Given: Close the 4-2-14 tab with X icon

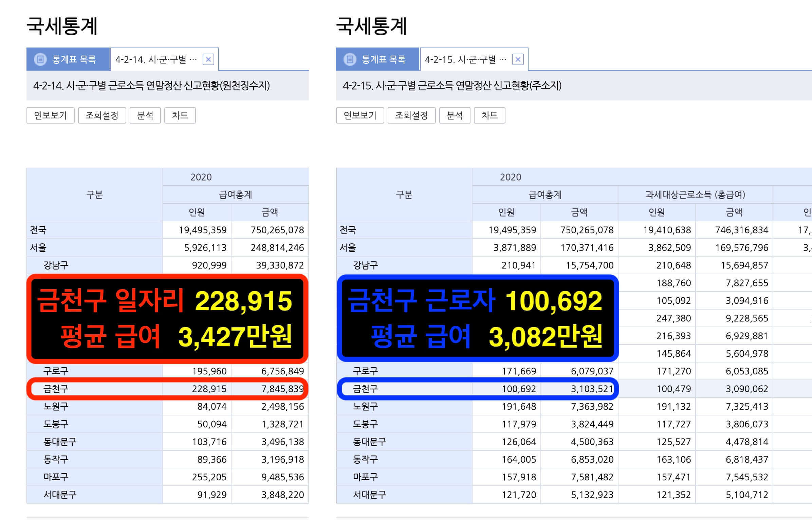Looking at the screenshot, I should (x=208, y=60).
